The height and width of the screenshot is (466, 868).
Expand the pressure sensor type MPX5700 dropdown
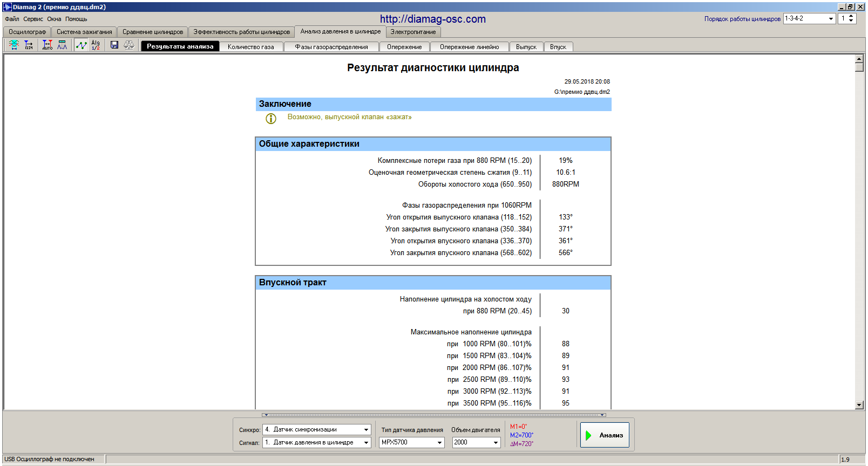tap(439, 442)
